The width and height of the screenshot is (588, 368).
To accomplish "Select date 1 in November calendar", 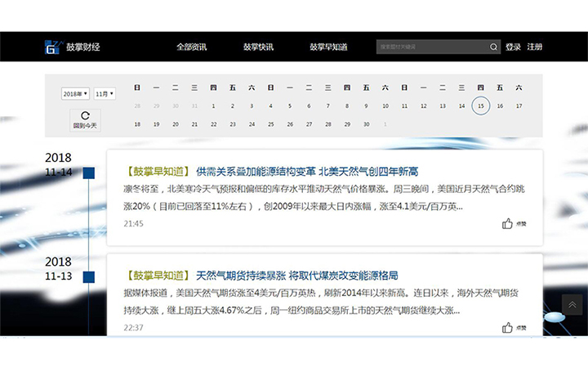I will point(213,105).
